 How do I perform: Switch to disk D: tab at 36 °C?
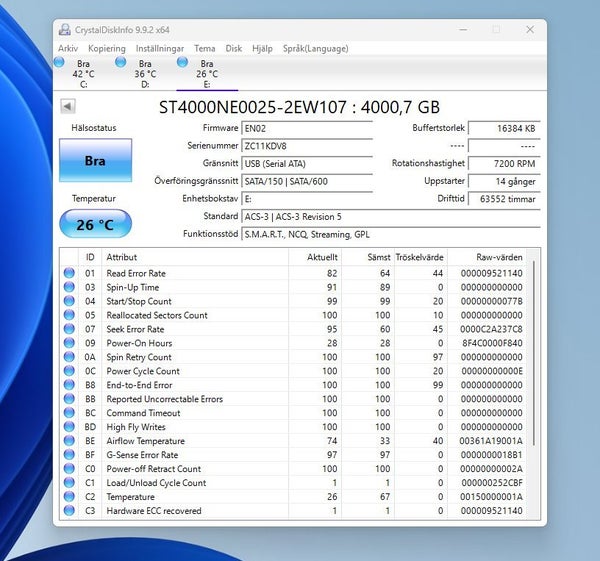tap(145, 74)
